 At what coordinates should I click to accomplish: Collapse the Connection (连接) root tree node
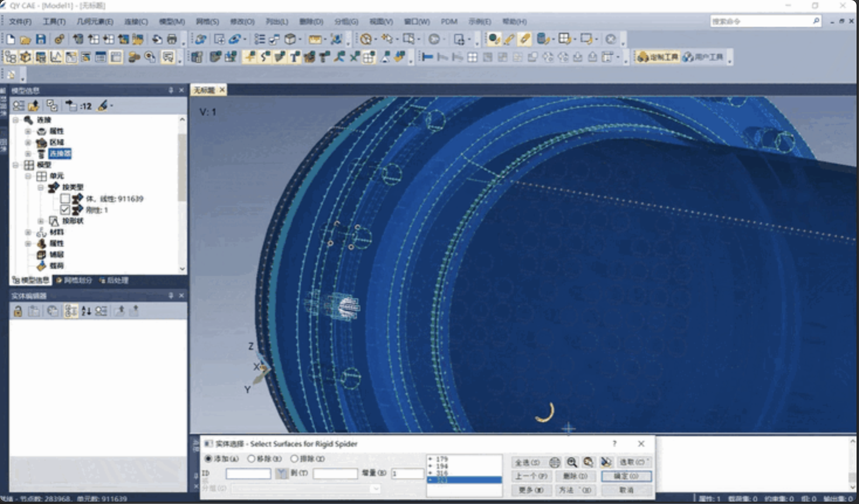[16, 120]
